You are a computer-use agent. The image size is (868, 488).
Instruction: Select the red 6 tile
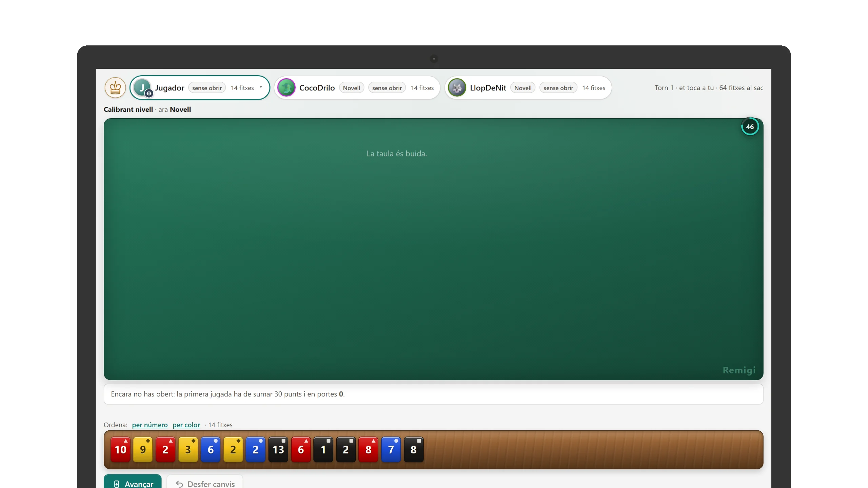pos(301,449)
